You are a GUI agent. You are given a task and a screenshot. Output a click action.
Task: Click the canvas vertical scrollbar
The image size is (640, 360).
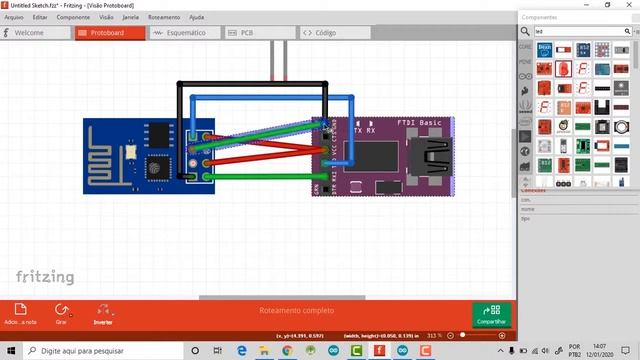514,163
